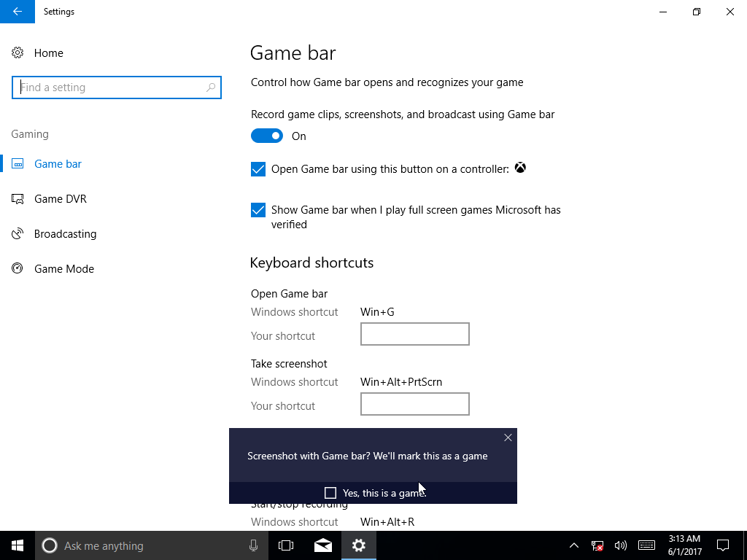The height and width of the screenshot is (560, 747).
Task: Click the 'Take screenshot' label
Action: (x=289, y=364)
